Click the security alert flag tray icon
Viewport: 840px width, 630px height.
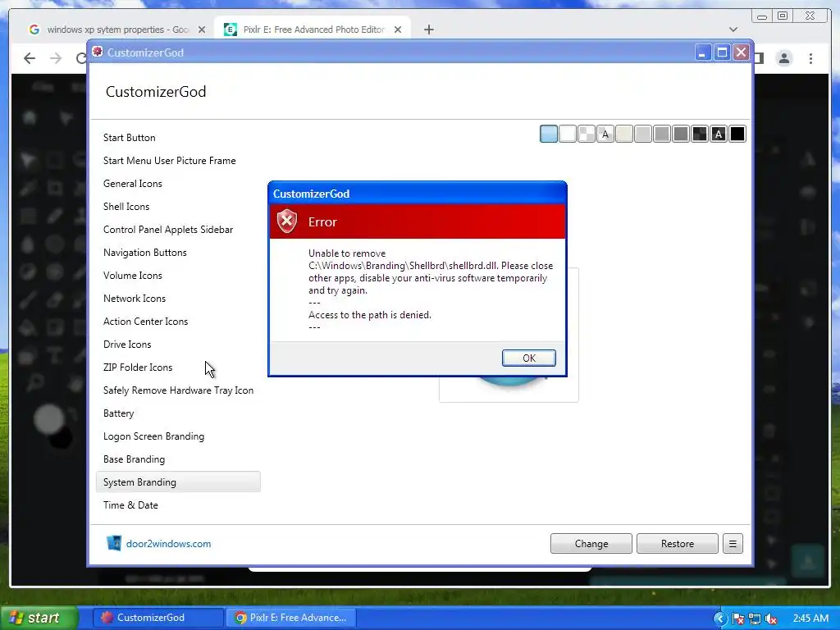pos(737,619)
